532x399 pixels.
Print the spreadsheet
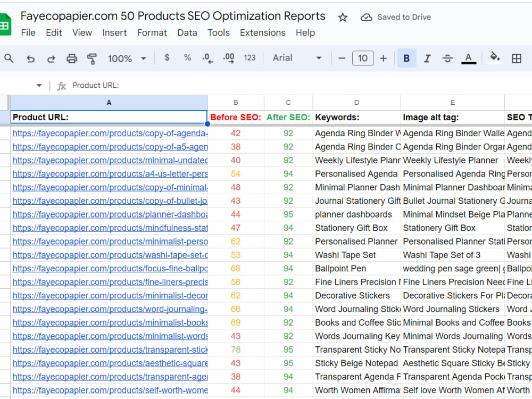coord(72,59)
